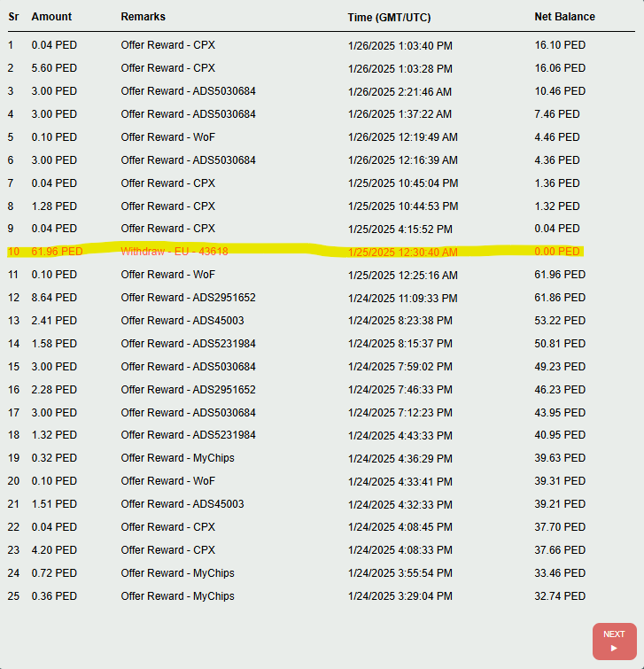
Task: Click the time 1/25/2025 12:30:40 AM
Action: [402, 253]
